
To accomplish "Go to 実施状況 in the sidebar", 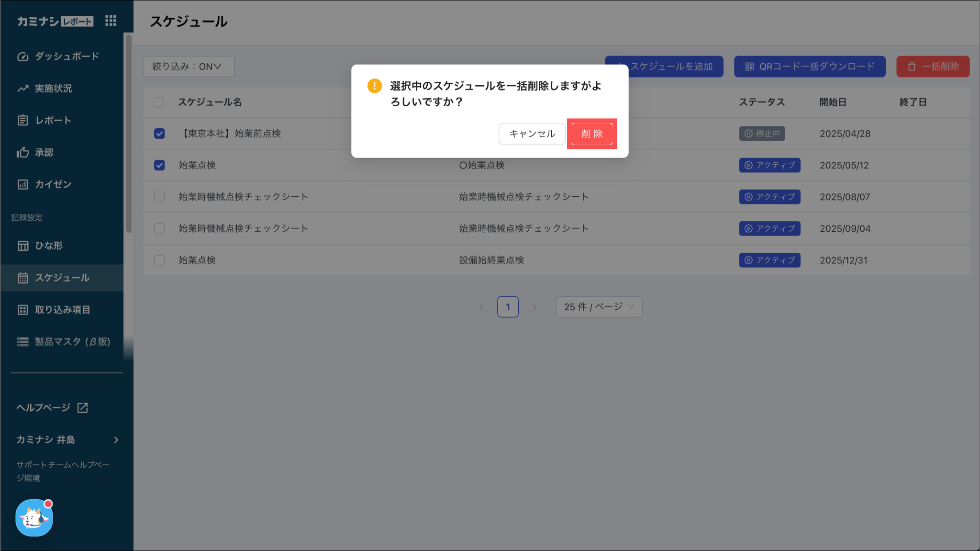I will [x=53, y=89].
